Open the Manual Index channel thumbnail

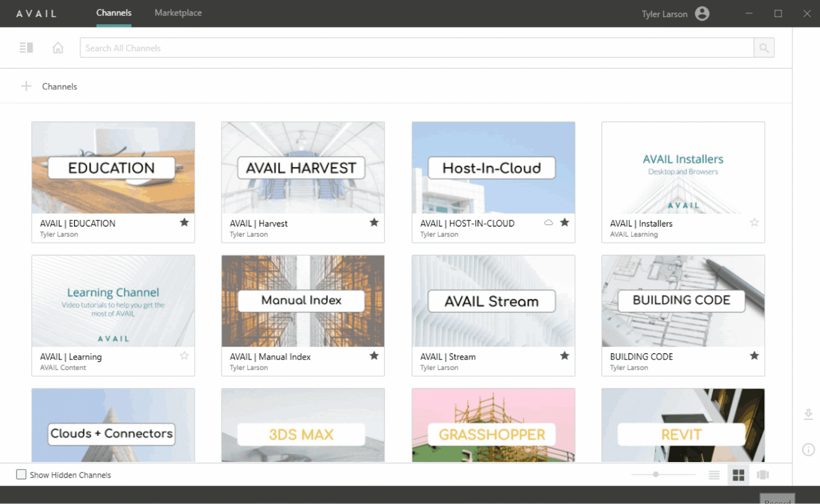coord(303,301)
